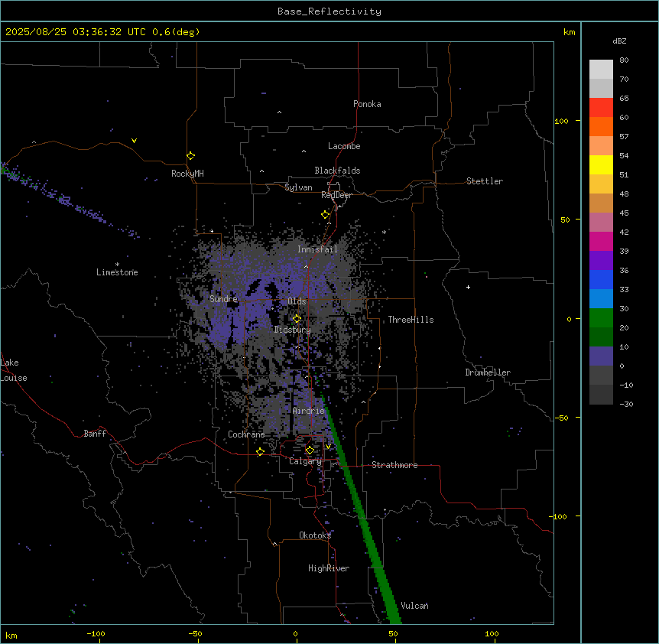Select the Olds label
This screenshot has width=659, height=644.
tap(297, 301)
